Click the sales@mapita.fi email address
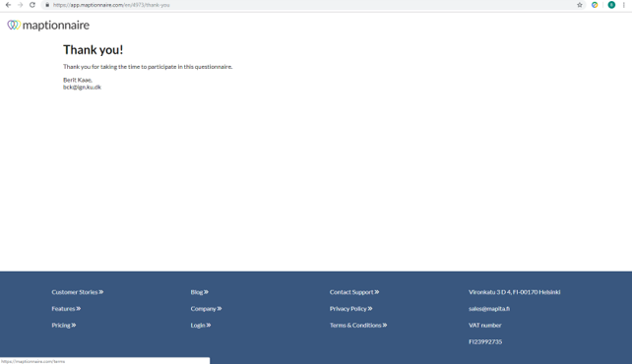 point(489,309)
